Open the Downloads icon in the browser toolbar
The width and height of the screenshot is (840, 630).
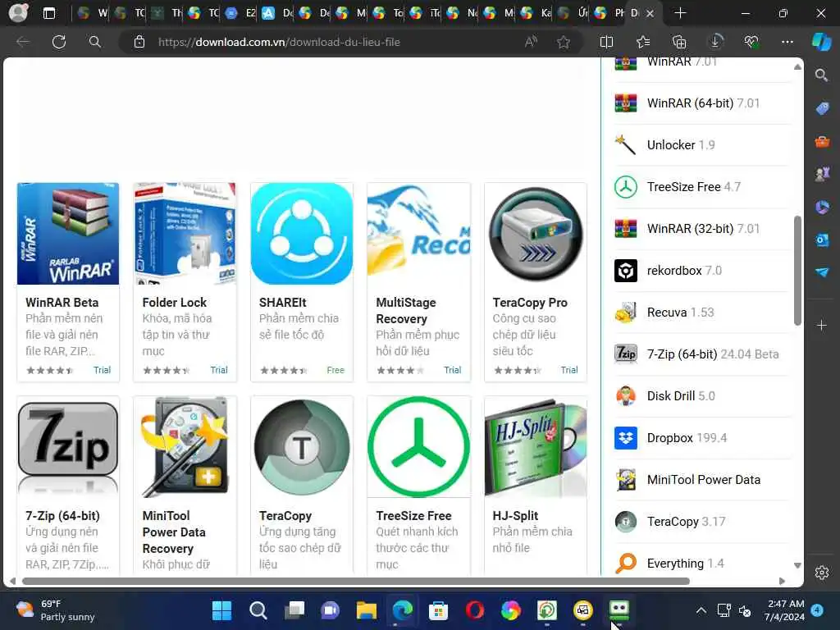tap(715, 42)
